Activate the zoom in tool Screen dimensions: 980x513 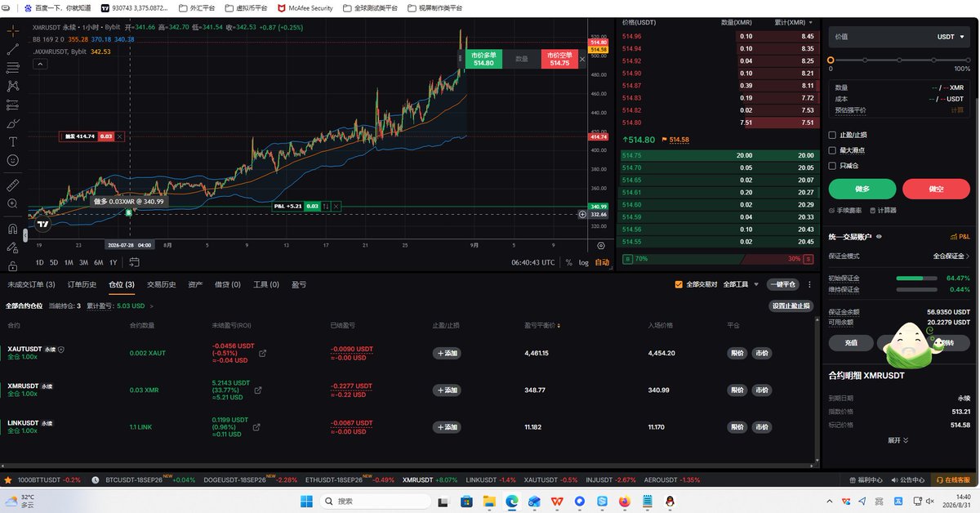13,203
